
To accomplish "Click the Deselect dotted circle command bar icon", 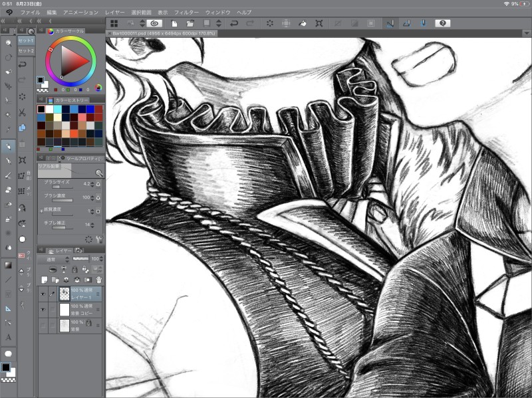I will pos(270,23).
